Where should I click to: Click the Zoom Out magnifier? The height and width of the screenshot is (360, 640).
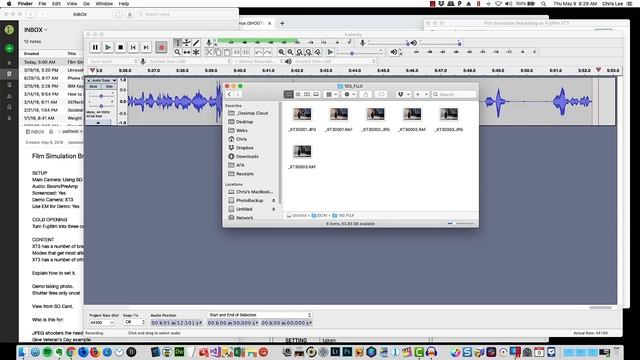coord(290,52)
